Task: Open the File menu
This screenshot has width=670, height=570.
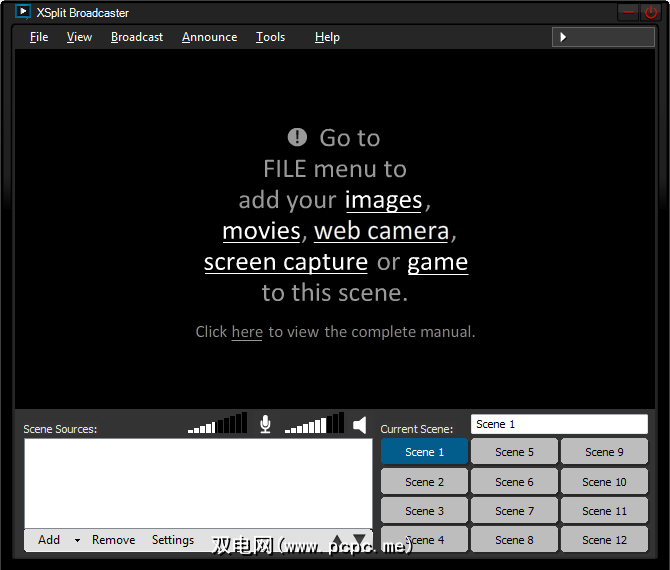Action: [39, 37]
